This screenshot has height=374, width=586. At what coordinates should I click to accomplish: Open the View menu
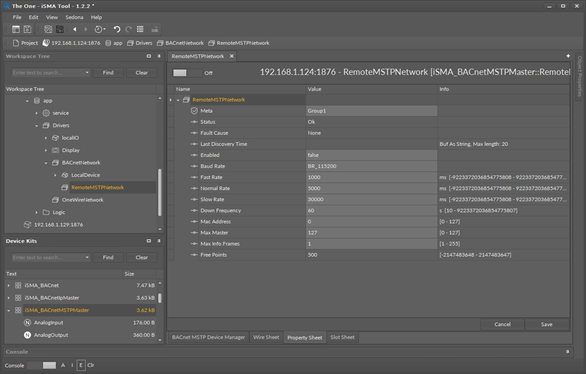[x=52, y=17]
